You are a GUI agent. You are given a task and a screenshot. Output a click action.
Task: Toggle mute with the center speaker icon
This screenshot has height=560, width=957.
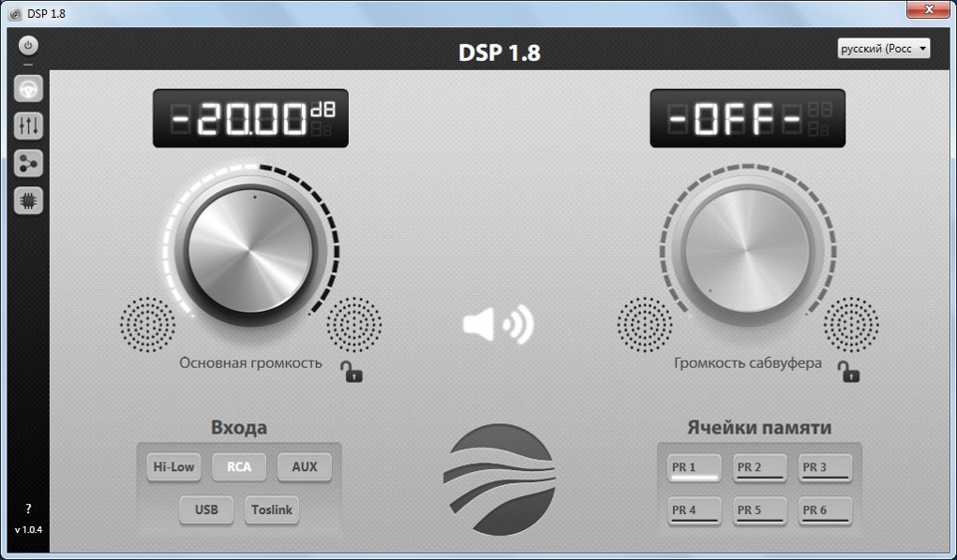(498, 325)
